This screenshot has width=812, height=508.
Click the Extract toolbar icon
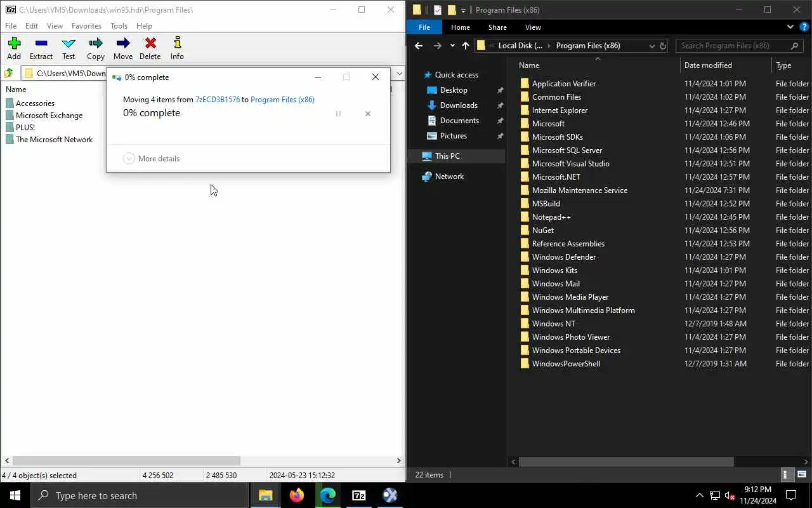pyautogui.click(x=41, y=48)
